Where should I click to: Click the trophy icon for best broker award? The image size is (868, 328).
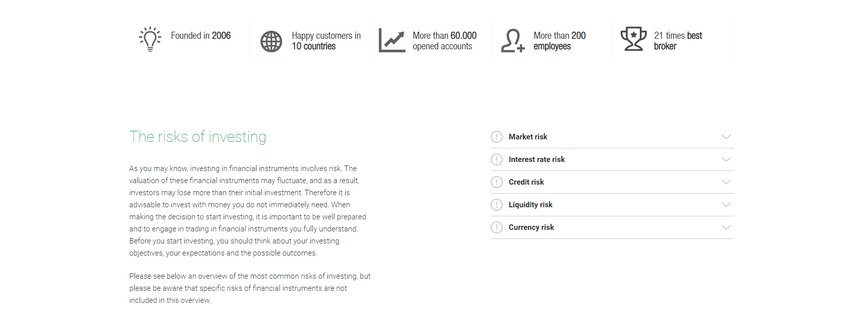pos(634,38)
